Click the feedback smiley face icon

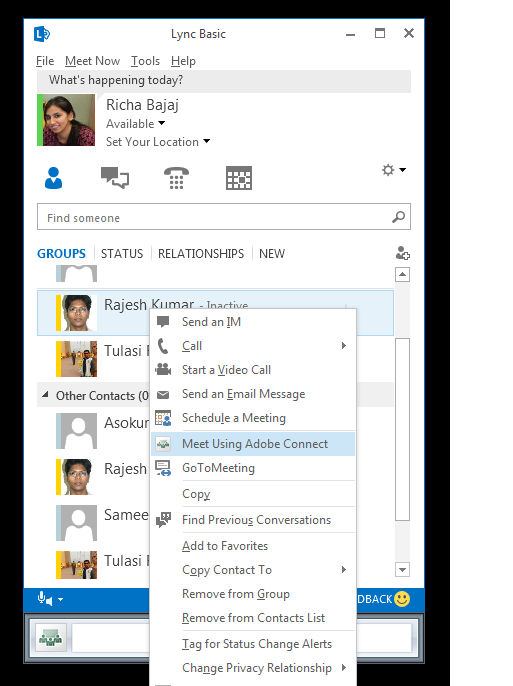pyautogui.click(x=402, y=598)
